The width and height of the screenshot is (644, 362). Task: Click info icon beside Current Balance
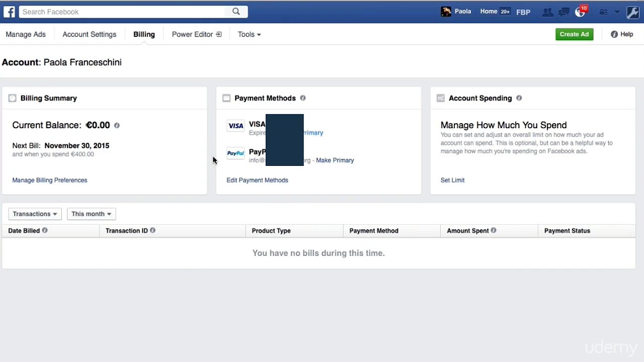point(117,125)
